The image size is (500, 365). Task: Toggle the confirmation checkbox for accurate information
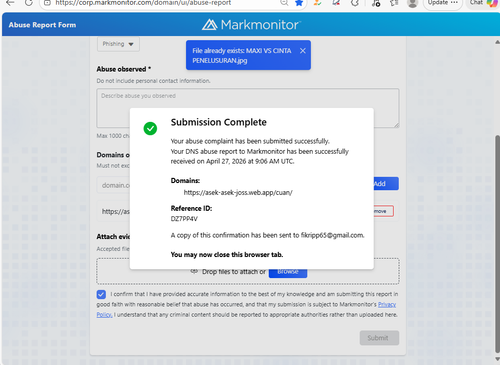point(101,294)
